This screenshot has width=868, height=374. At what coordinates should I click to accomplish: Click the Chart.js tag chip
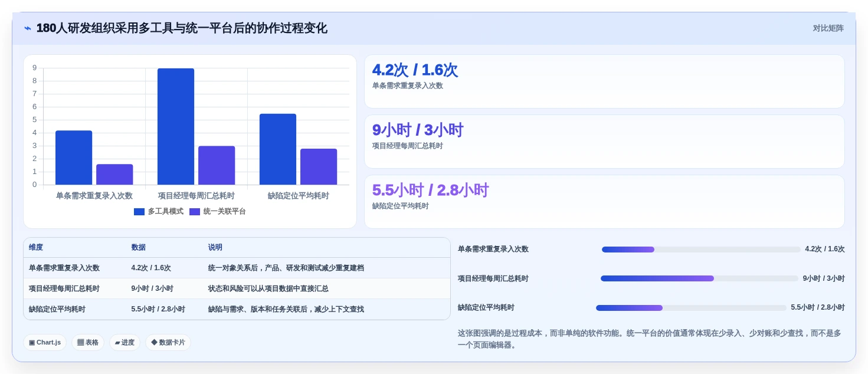point(45,342)
